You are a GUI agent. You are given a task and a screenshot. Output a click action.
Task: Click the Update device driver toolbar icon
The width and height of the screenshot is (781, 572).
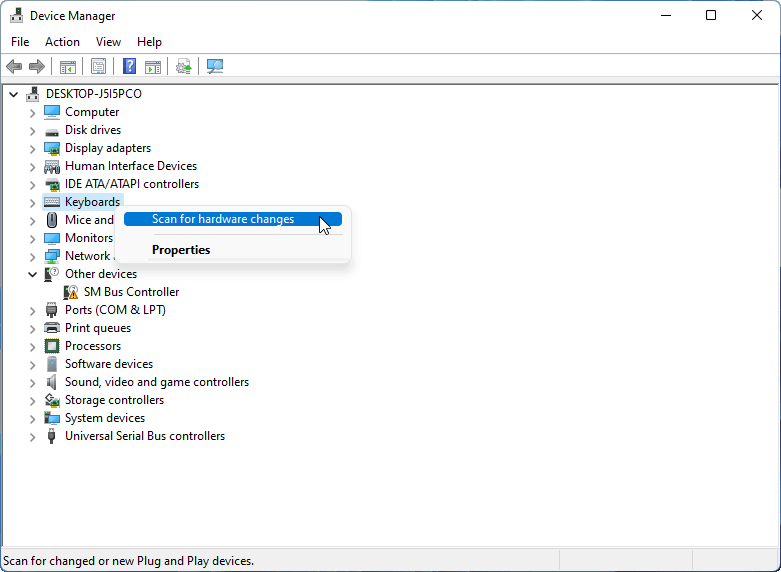pos(183,67)
